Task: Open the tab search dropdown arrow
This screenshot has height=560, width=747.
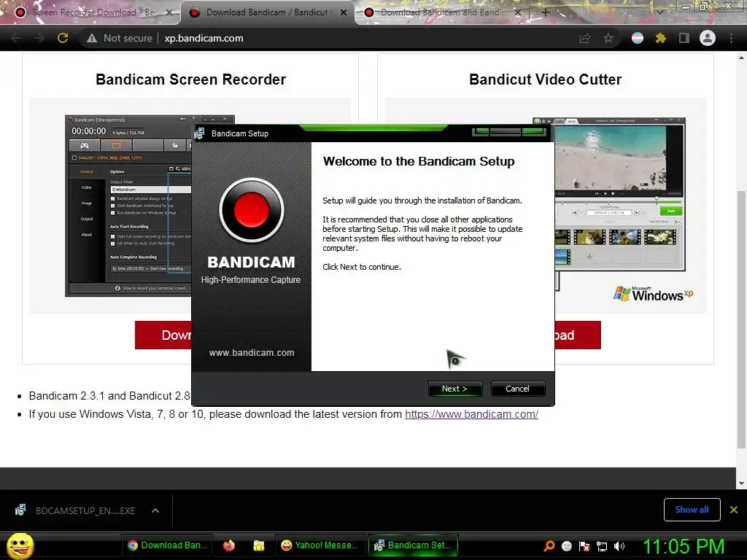Action: tap(659, 12)
